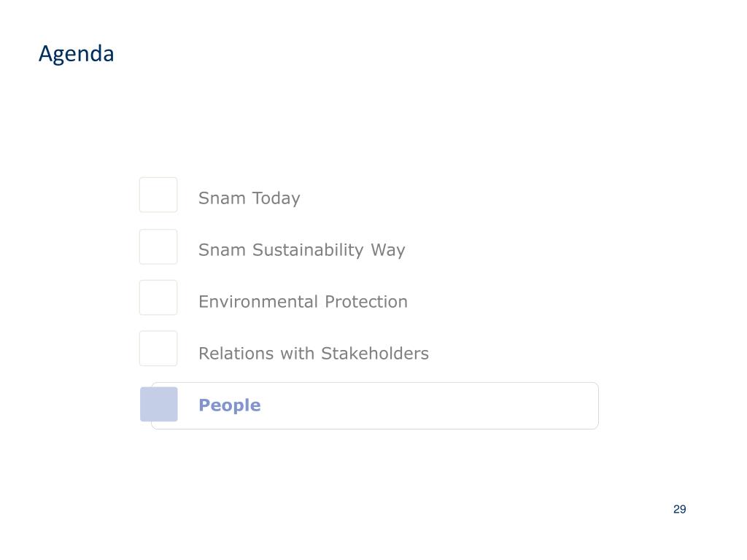
Task: Select the box next to Snam Sustainability Way
Action: tap(158, 246)
